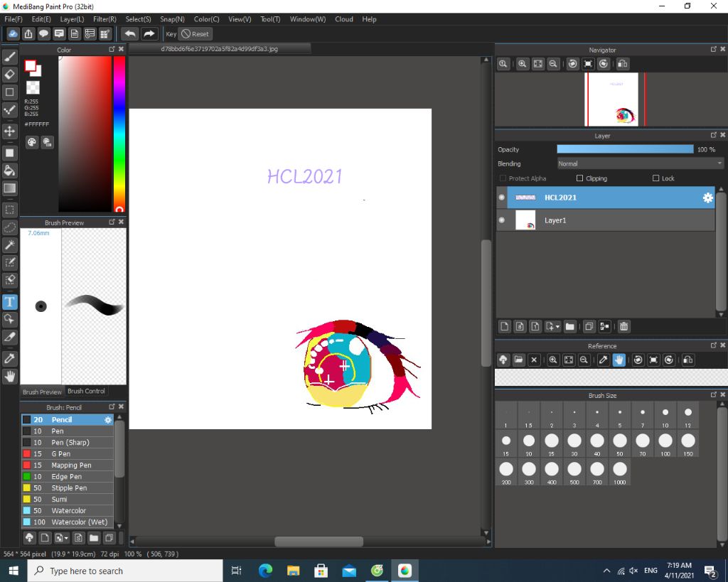Select the Lasso tool
Image resolution: width=728 pixels, height=582 pixels.
pos(10,227)
